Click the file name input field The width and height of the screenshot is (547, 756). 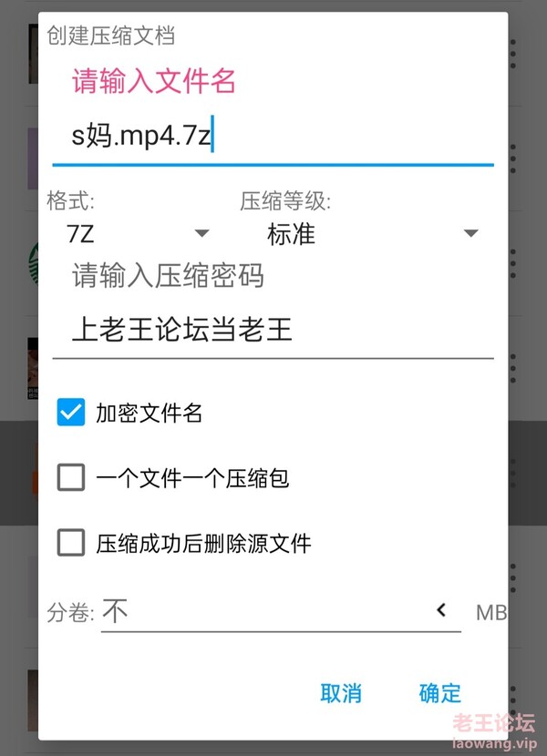(273, 137)
